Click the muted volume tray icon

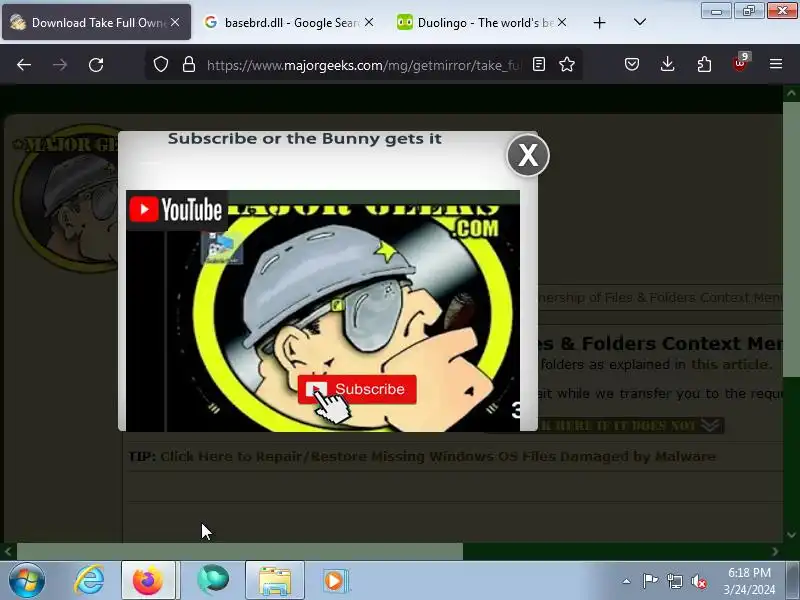[698, 581]
